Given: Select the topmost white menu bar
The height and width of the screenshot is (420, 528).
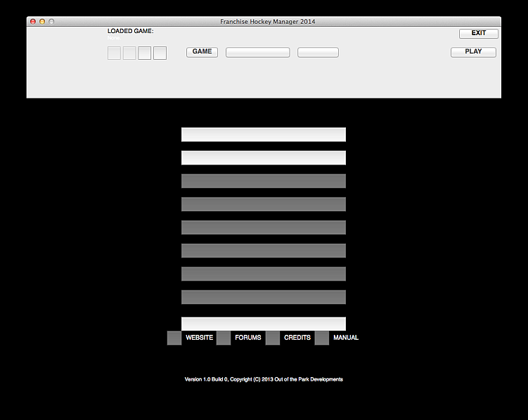Looking at the screenshot, I should (264, 134).
